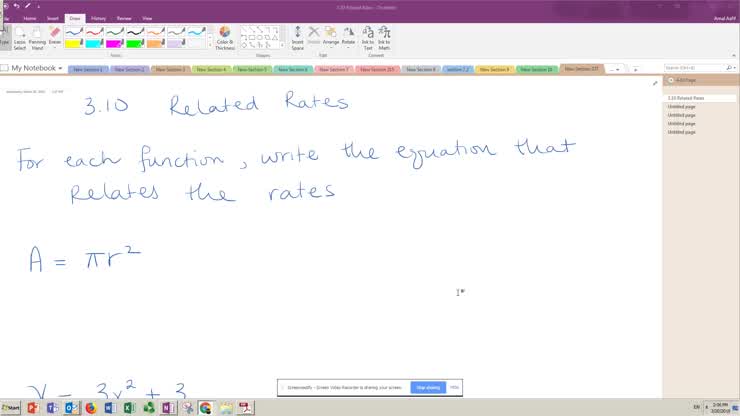
Task: Open the History ribbon tab
Action: click(x=99, y=18)
